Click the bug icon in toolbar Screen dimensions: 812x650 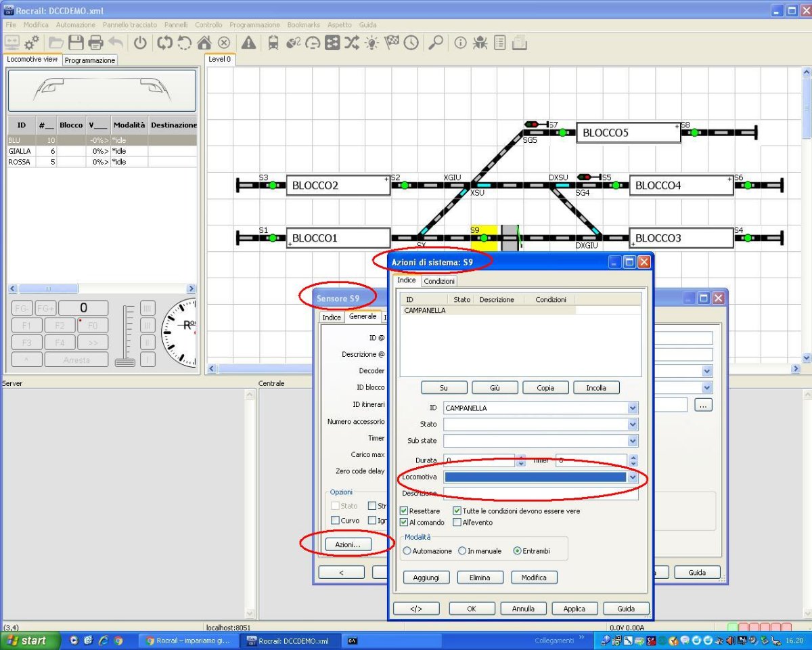click(x=480, y=43)
